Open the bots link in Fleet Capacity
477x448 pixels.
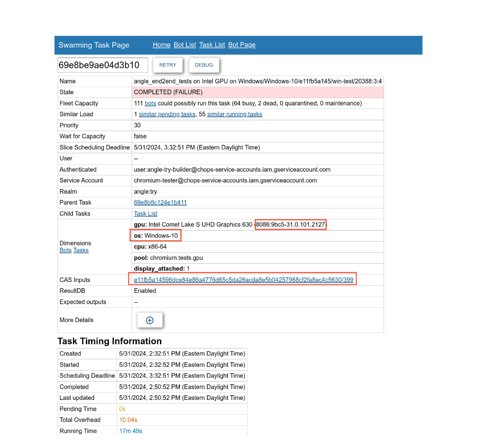(150, 103)
